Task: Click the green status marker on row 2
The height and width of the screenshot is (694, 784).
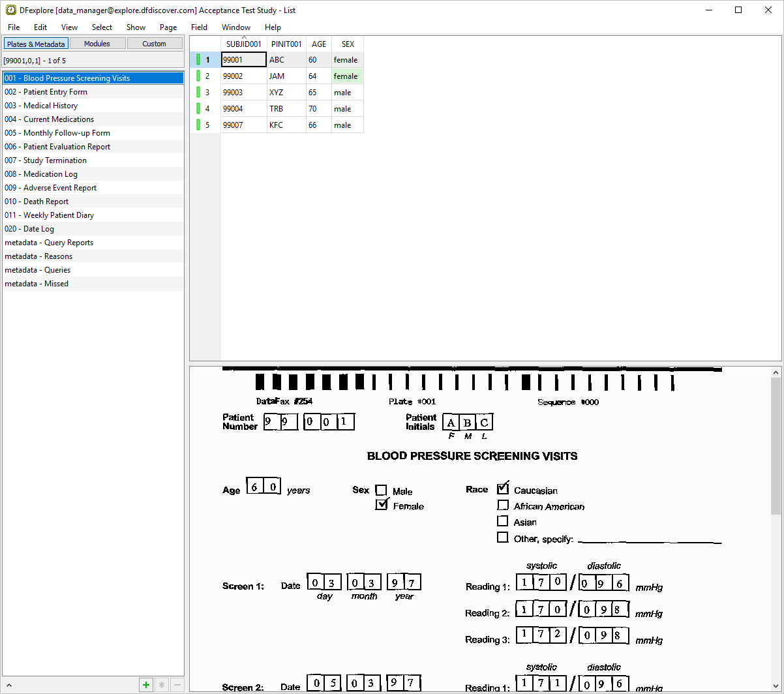Action: click(198, 76)
